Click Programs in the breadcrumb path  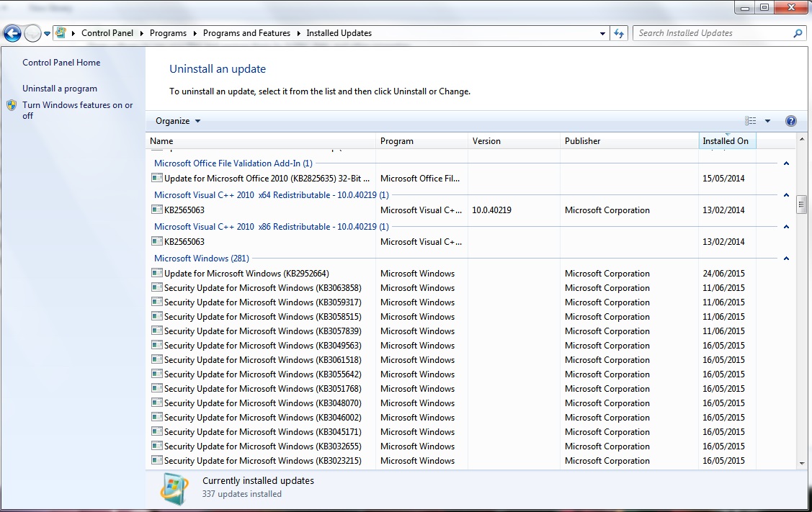[168, 33]
